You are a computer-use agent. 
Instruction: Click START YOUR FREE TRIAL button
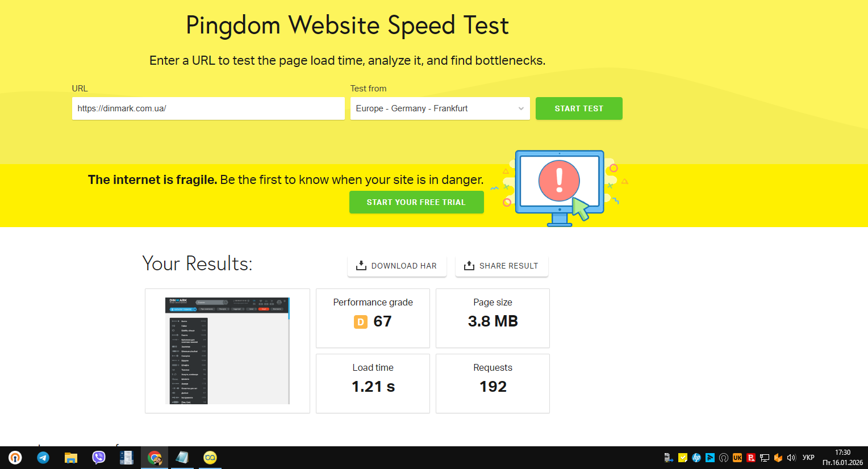(x=416, y=202)
